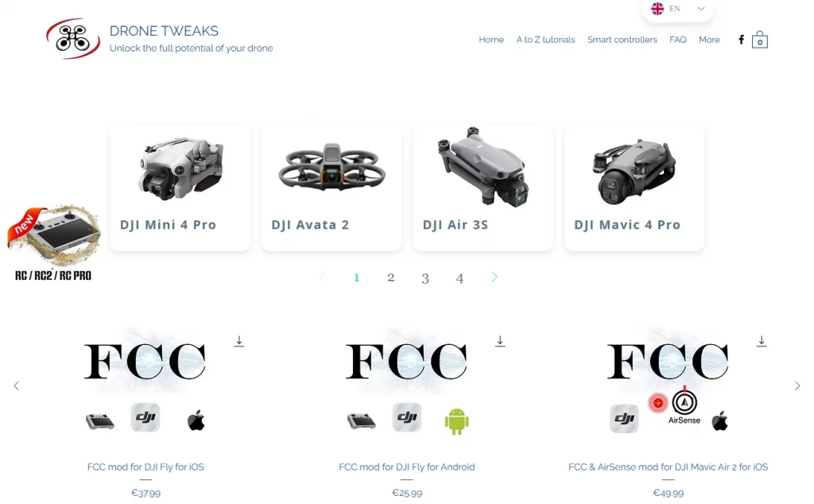Select page 3 in drone pagination
This screenshot has width=814, height=504.
coord(425,279)
